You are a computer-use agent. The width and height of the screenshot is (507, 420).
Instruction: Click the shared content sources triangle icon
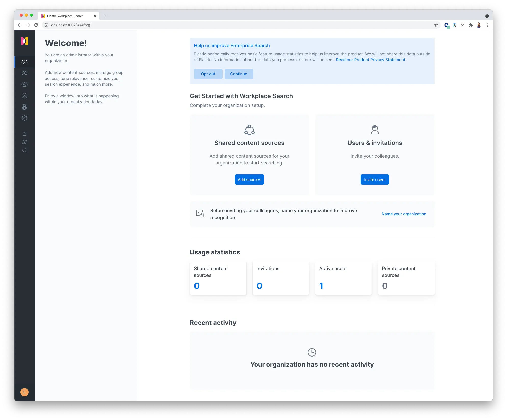pyautogui.click(x=249, y=130)
